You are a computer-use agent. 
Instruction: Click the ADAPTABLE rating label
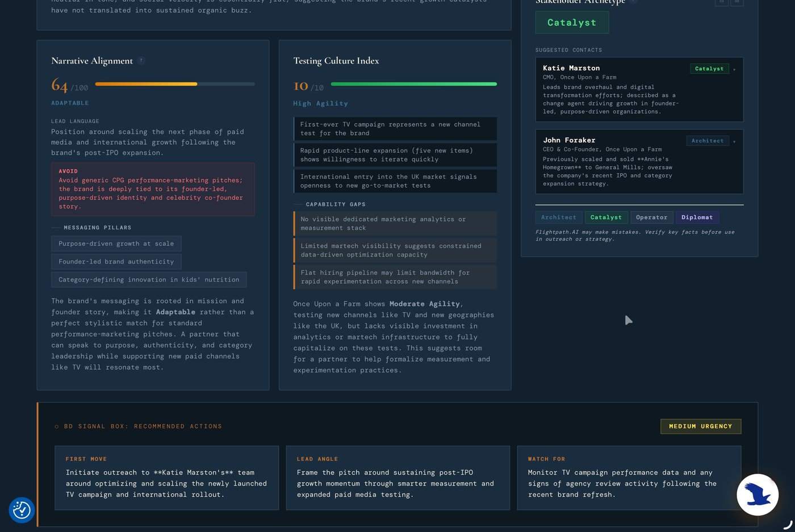click(70, 103)
